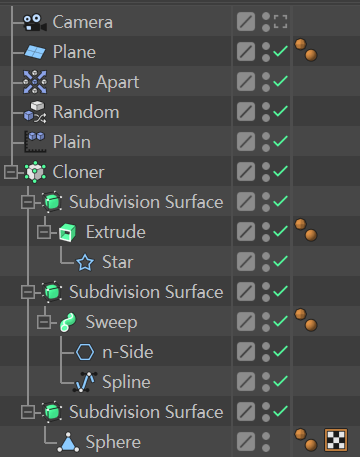
Task: Toggle the Extrude object enable checkmark
Action: (x=280, y=231)
